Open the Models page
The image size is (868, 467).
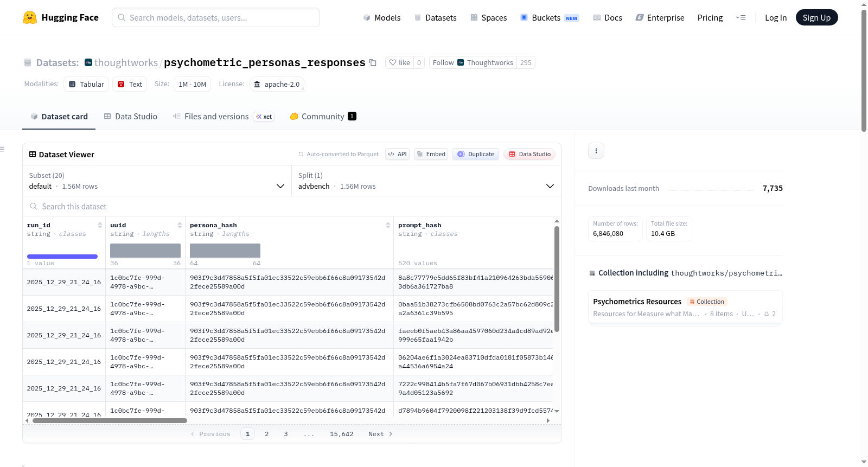point(382,17)
